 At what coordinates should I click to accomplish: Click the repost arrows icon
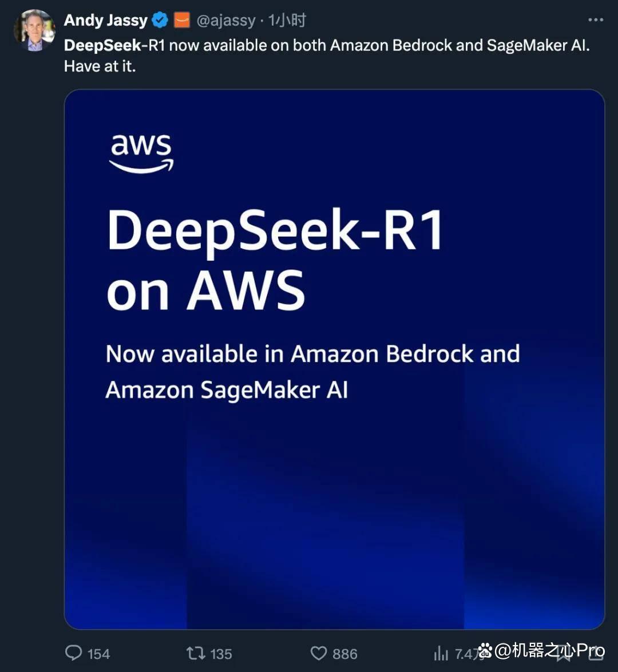click(x=196, y=654)
